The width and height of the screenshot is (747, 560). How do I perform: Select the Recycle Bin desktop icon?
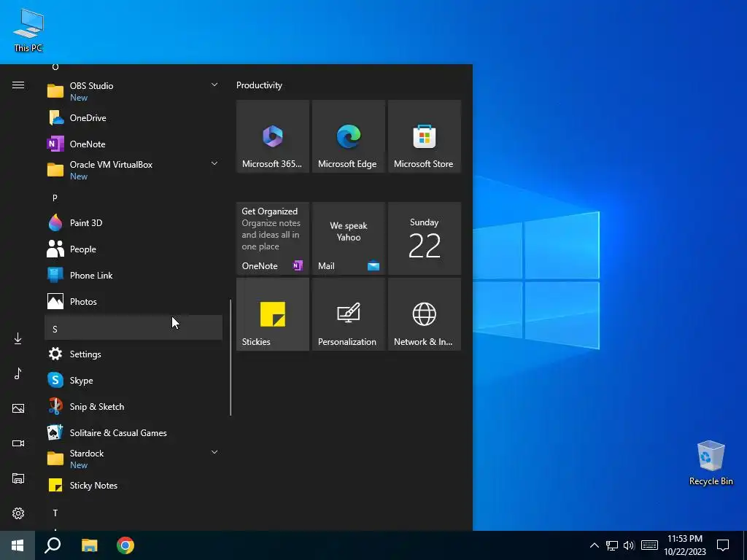point(711,463)
